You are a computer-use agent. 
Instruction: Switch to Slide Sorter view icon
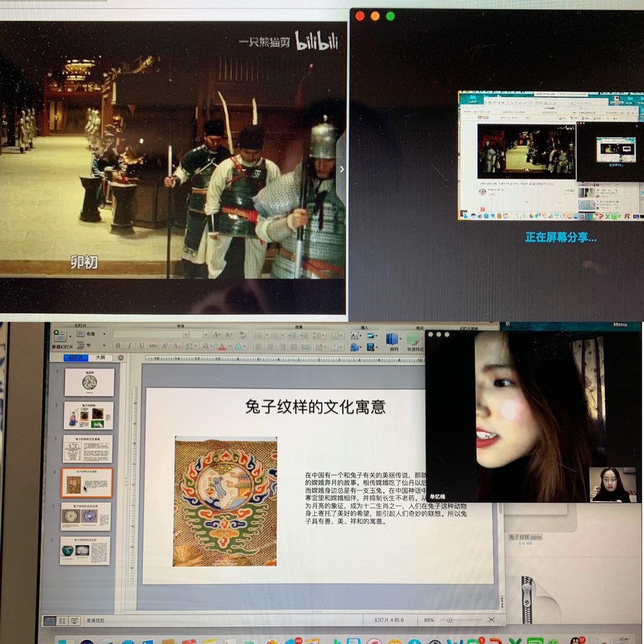pyautogui.click(x=62, y=621)
